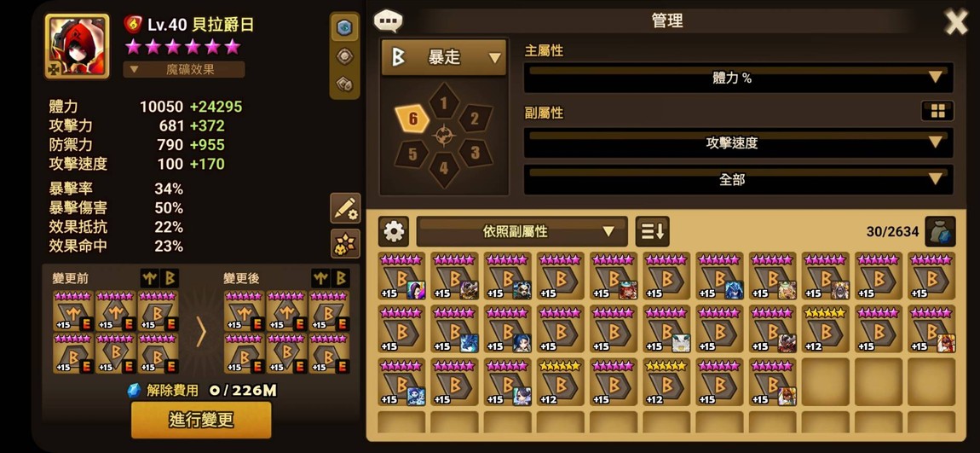The image size is (980, 453).
Task: Click the pencil edit preset icon
Action: 345,208
